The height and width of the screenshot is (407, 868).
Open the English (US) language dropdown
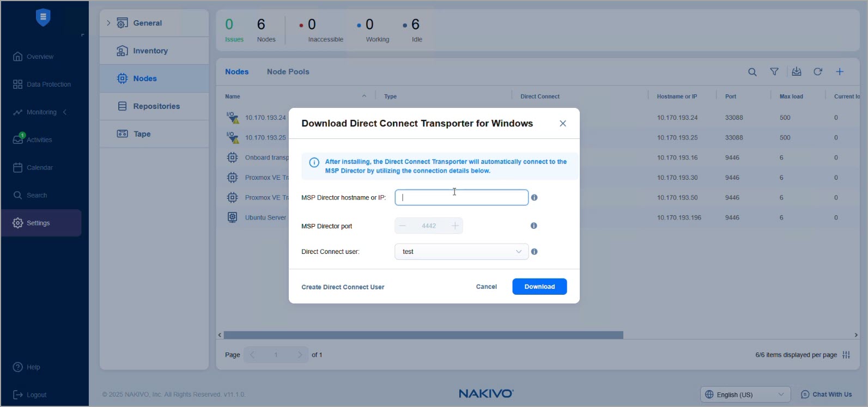pyautogui.click(x=745, y=394)
